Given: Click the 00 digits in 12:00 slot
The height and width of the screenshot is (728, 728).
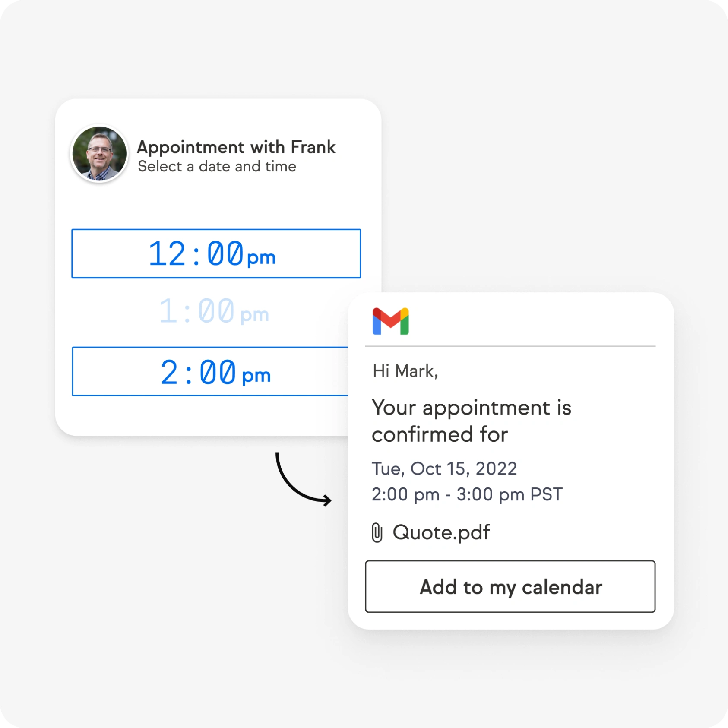Looking at the screenshot, I should tap(225, 253).
